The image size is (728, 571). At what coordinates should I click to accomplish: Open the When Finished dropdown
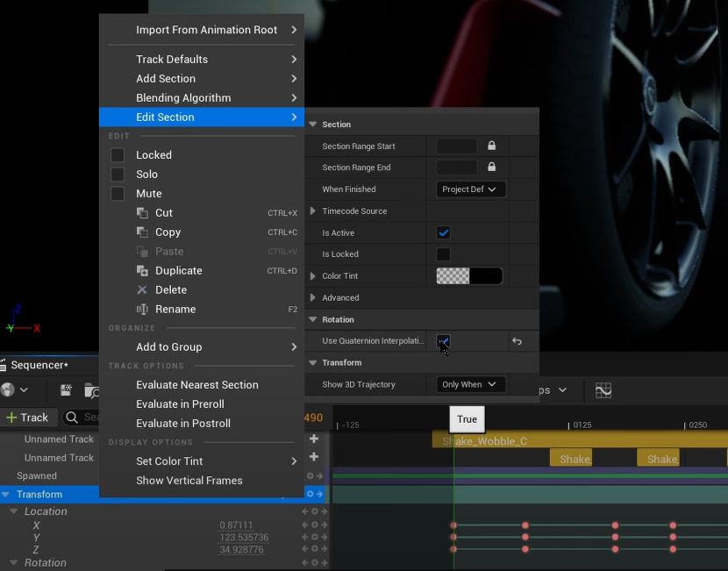coord(470,189)
